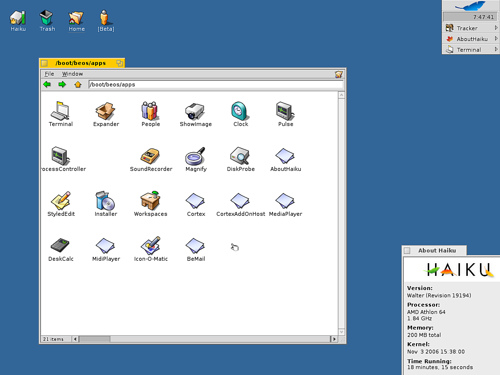
Task: Click the horizontal scrollbar thumb
Action: pyautogui.click(x=94, y=339)
